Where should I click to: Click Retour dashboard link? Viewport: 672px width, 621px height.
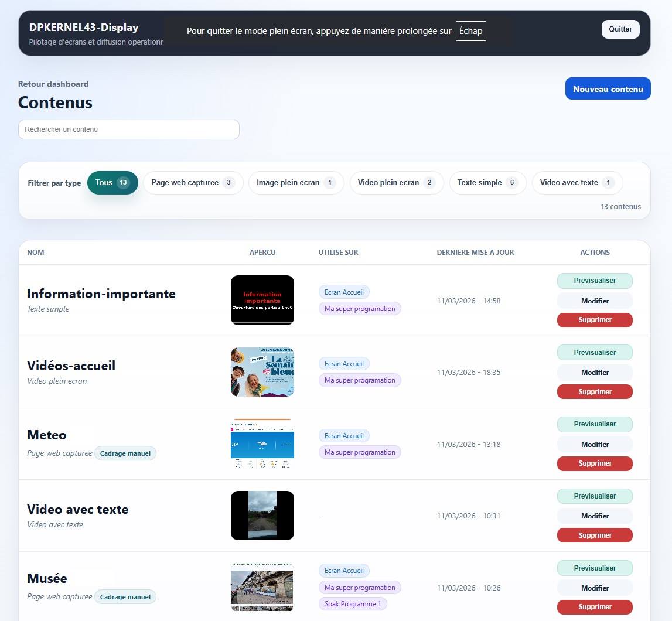pos(53,84)
